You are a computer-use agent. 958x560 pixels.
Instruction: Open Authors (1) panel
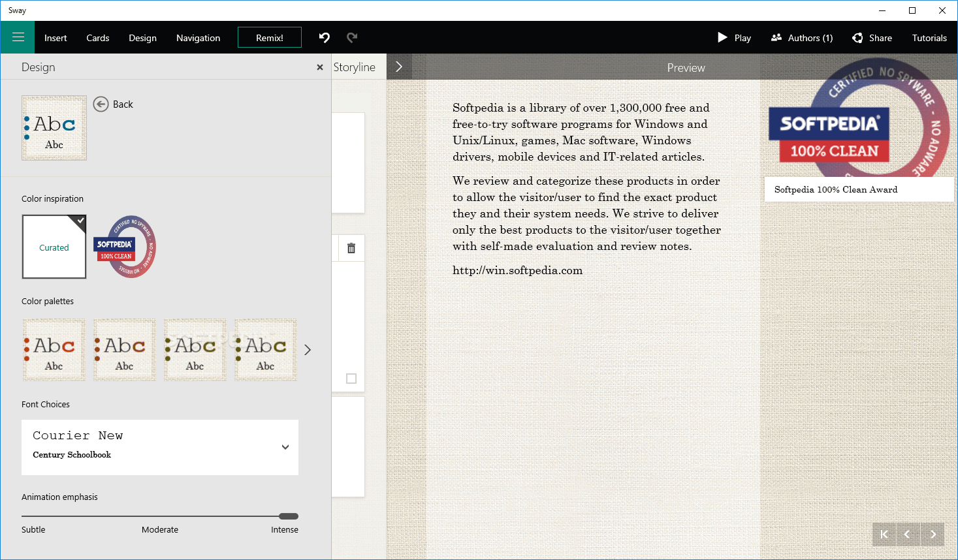pos(802,38)
